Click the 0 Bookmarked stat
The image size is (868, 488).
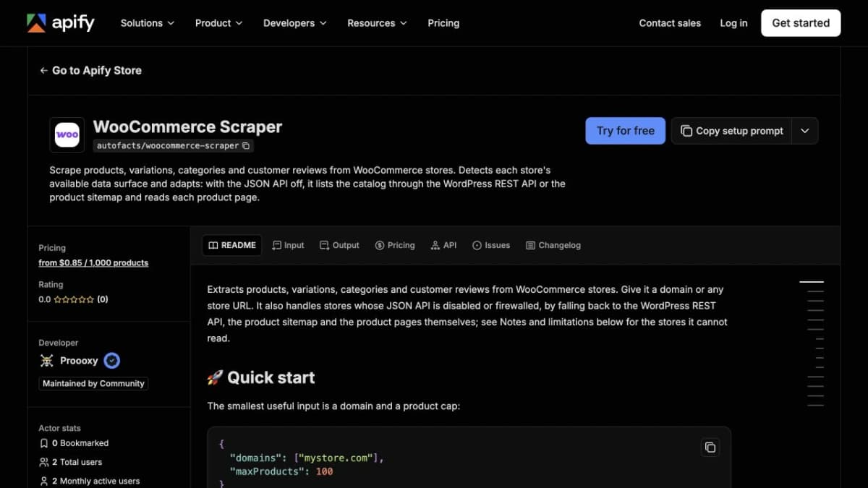coord(74,443)
